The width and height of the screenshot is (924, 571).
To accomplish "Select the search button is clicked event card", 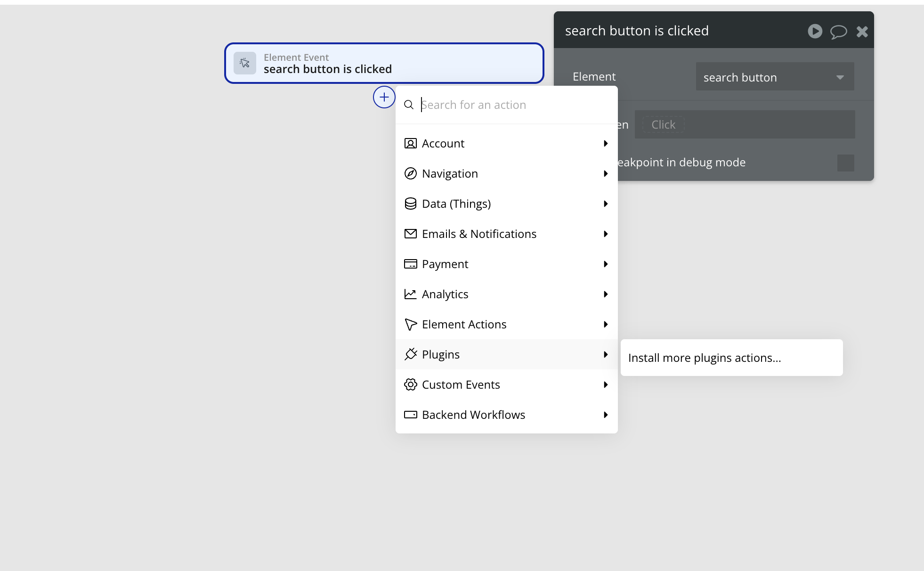I will pos(384,63).
